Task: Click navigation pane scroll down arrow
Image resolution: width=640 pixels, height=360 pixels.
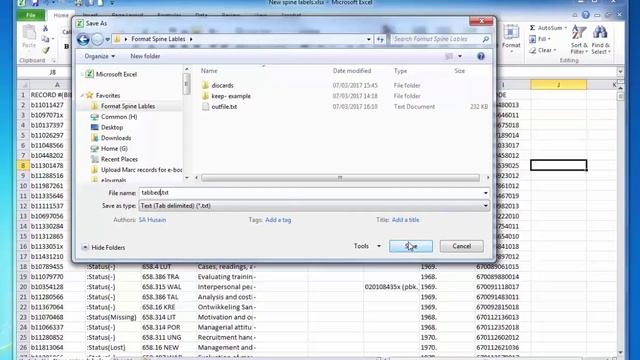Action: tap(187, 178)
